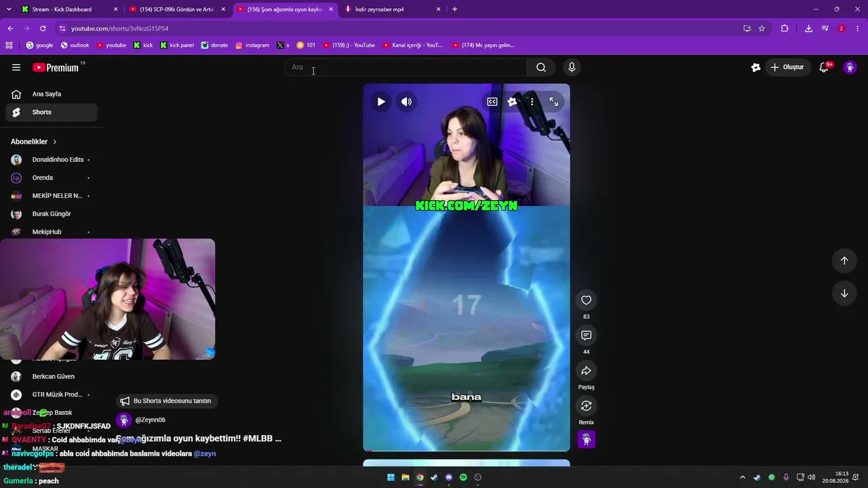Click the YouTube Premium logo

56,67
